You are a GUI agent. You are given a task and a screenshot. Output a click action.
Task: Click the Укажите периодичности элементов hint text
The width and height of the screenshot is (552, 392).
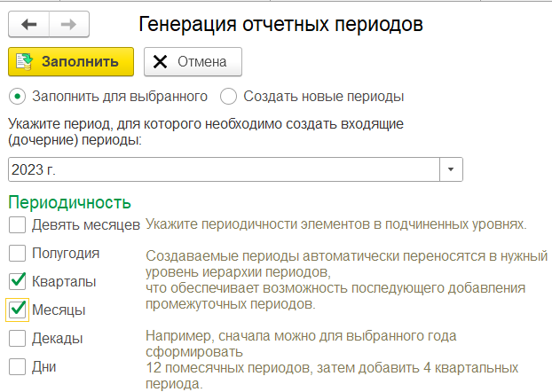(x=336, y=224)
